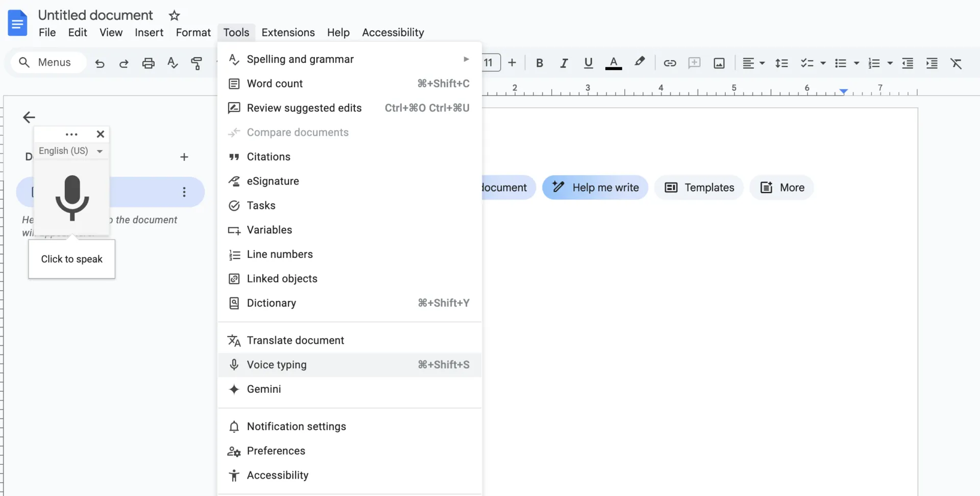980x496 pixels.
Task: Open the English (US) language dropdown
Action: (71, 151)
